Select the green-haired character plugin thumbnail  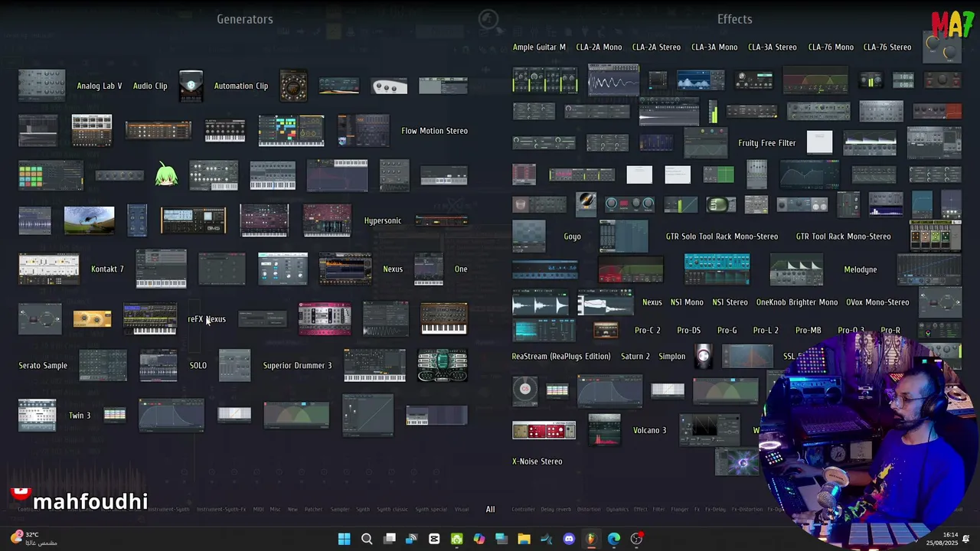(166, 175)
